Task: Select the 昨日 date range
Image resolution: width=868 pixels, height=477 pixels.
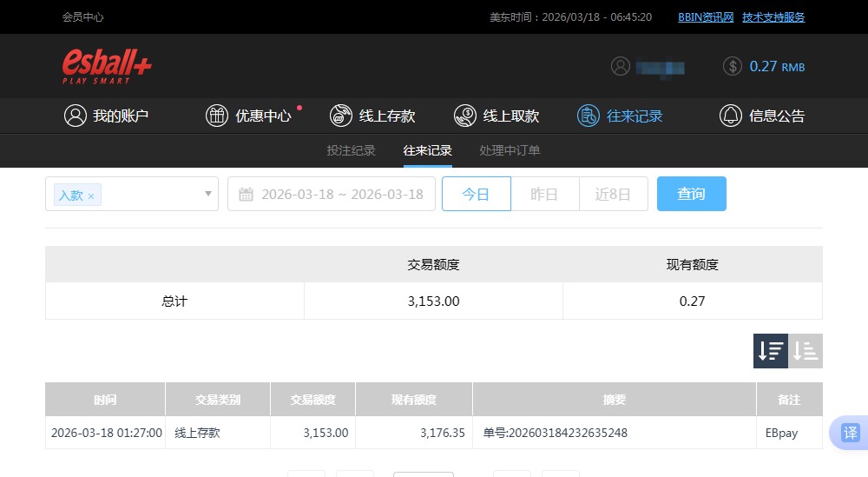Action: (x=545, y=194)
